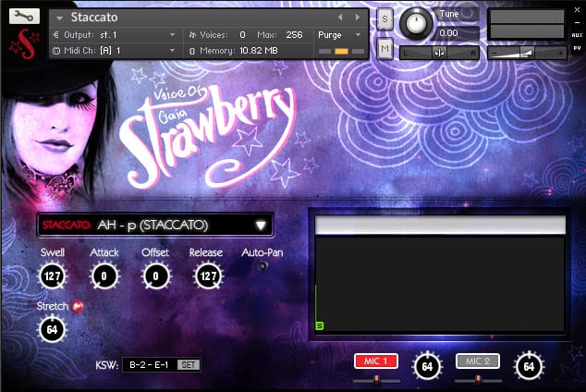Click the Memory 10.82 MB readout
This screenshot has height=392, width=586.
tap(258, 51)
